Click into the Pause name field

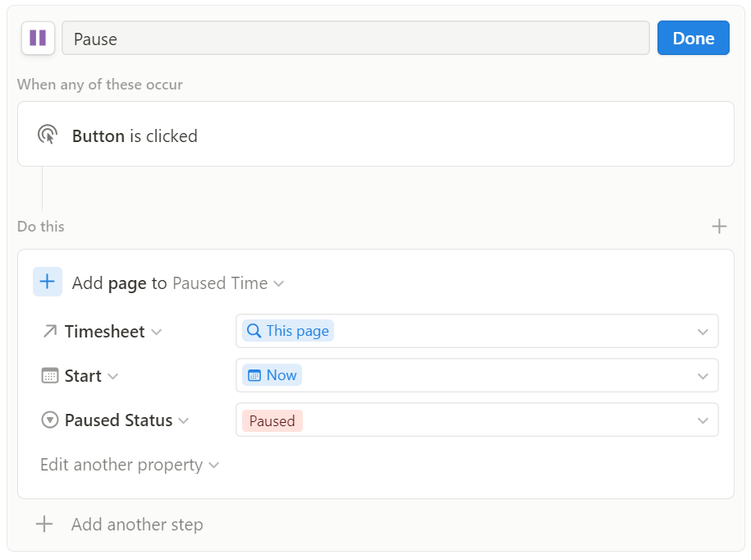click(355, 38)
